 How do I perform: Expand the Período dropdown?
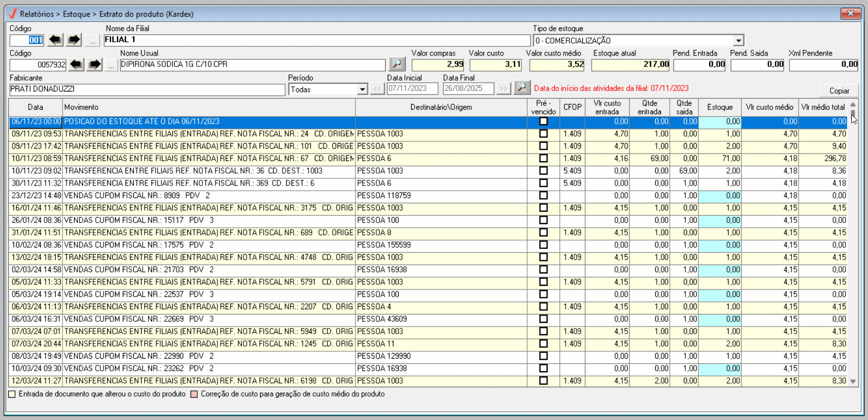pos(362,89)
